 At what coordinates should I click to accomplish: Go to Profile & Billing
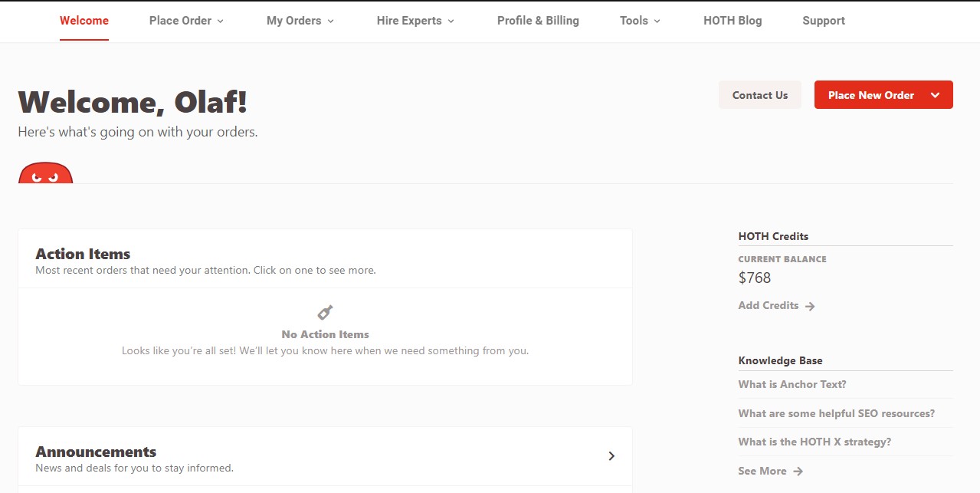coord(538,21)
